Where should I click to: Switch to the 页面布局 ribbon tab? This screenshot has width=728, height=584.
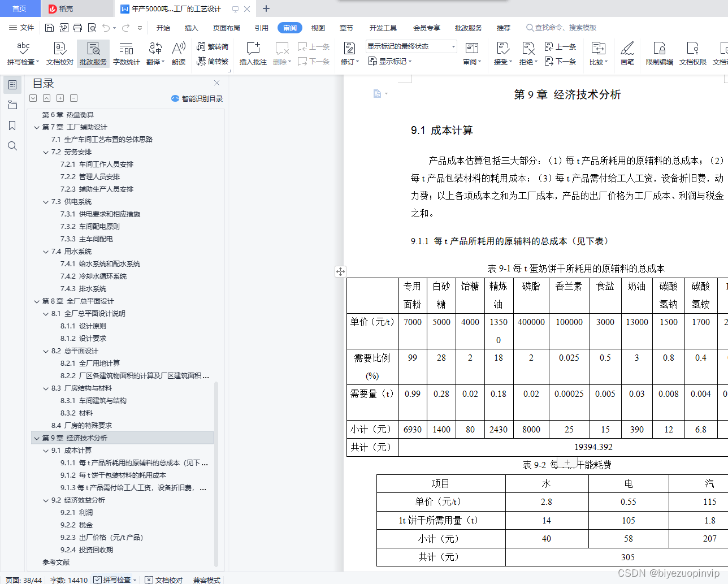[x=226, y=28]
